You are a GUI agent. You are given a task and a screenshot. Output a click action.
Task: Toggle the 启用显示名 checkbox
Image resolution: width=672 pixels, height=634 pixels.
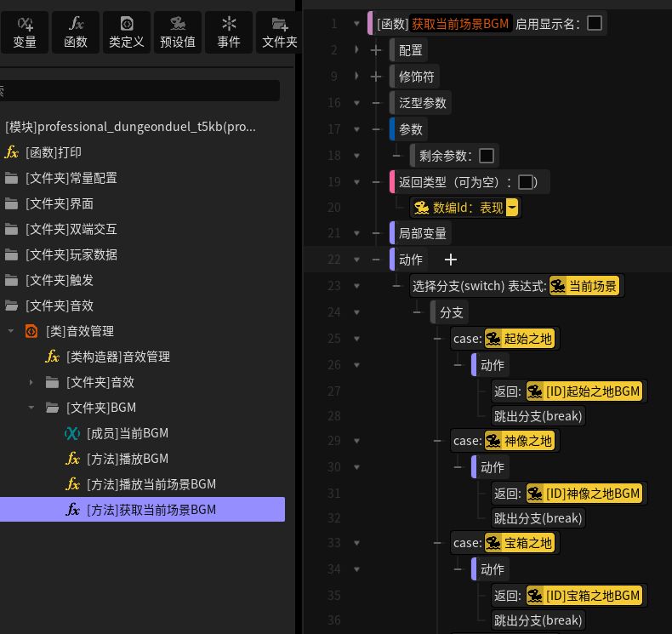pos(595,23)
